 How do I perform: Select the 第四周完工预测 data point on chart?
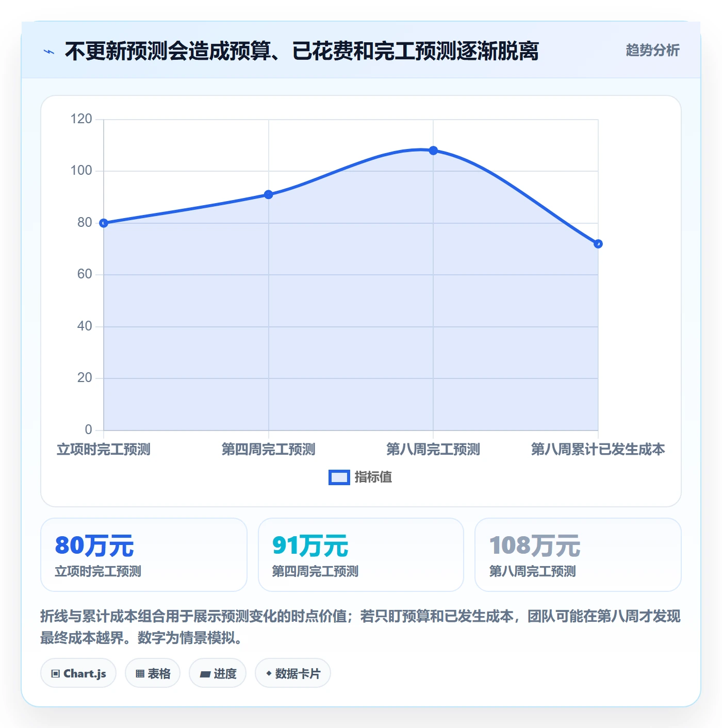269,194
